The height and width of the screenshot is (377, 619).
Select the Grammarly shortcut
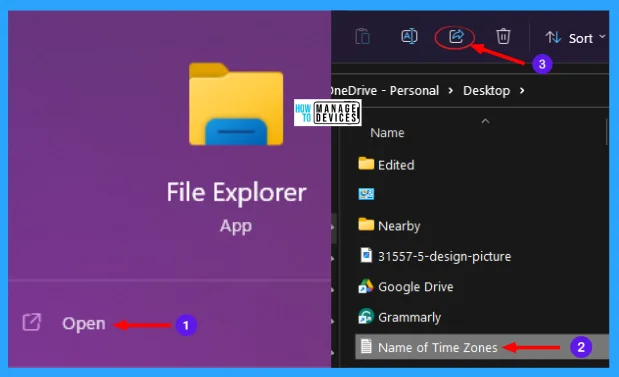tap(409, 317)
